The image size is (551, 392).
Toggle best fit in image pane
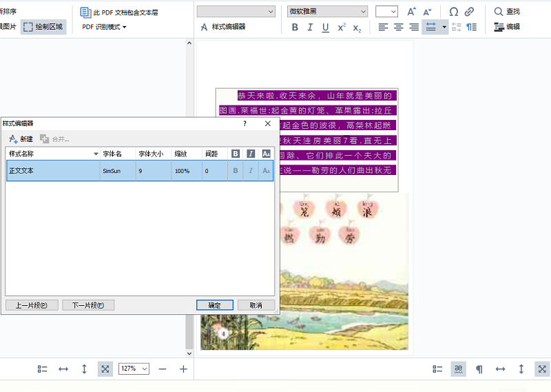click(105, 369)
